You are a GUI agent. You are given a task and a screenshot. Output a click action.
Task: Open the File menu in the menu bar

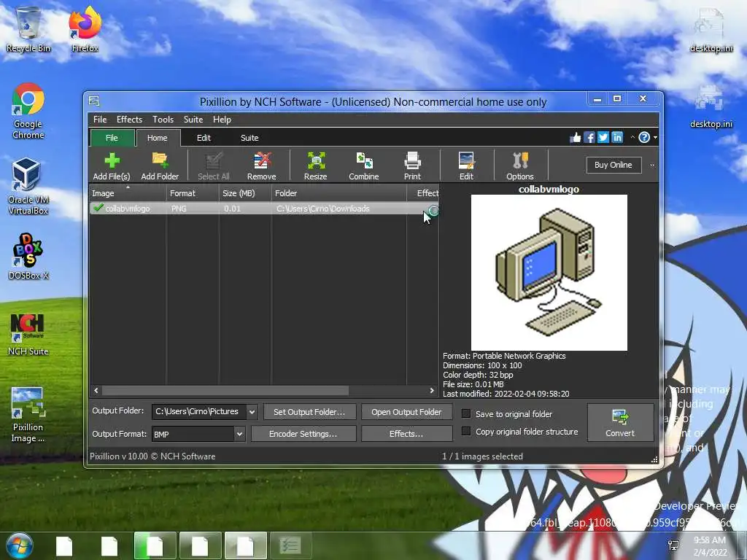[100, 120]
